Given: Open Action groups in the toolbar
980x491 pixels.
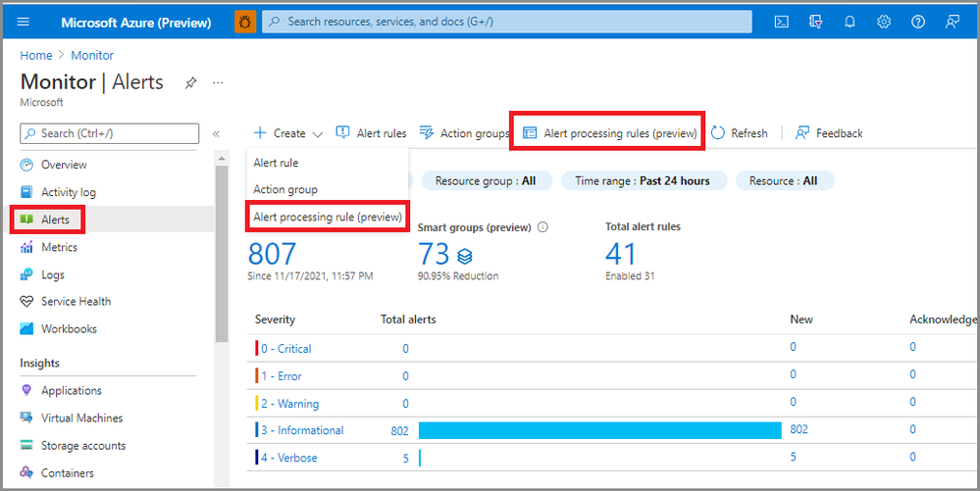Looking at the screenshot, I should tap(464, 133).
